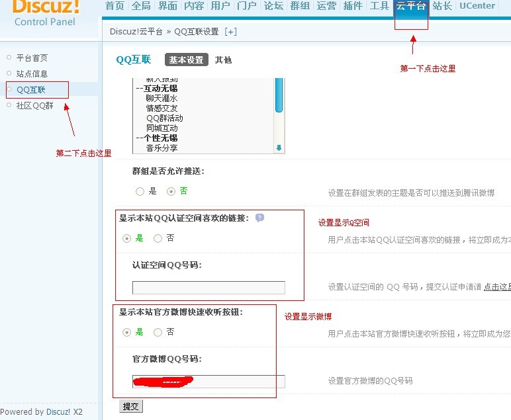
Task: Click help icon beside QQ认证空间喜欢的链接
Action: pos(259,218)
